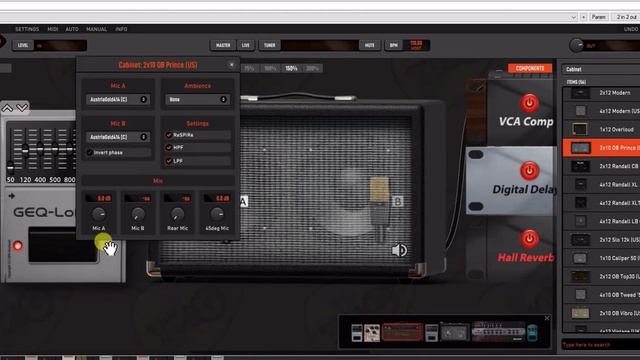Viewport: 640px width, 360px height.
Task: Toggle the Hall Reverb power button
Action: pos(529,238)
